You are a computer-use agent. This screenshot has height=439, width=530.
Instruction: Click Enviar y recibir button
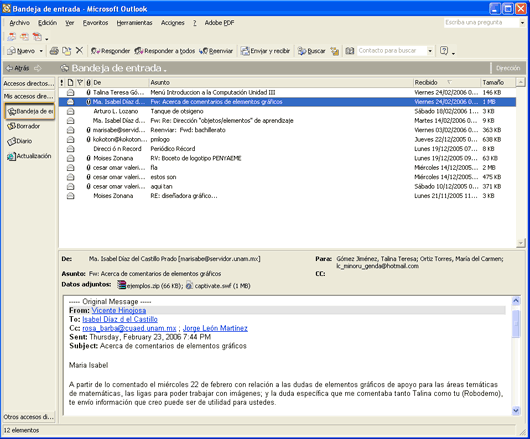[265, 51]
